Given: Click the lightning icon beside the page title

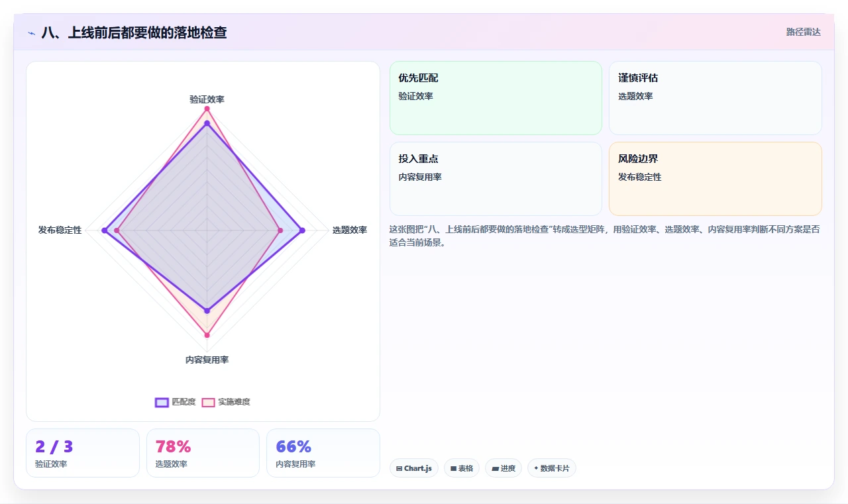Looking at the screenshot, I should pyautogui.click(x=31, y=32).
